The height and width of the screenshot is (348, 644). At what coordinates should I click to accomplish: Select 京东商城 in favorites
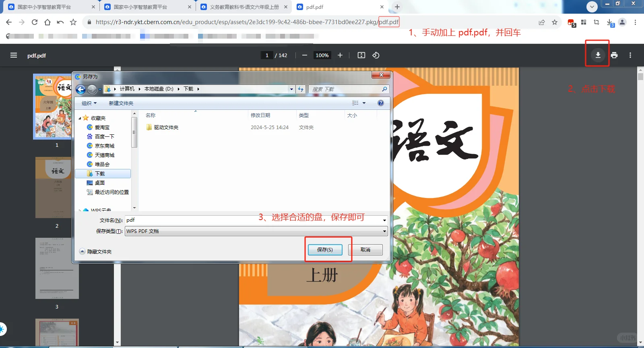104,146
